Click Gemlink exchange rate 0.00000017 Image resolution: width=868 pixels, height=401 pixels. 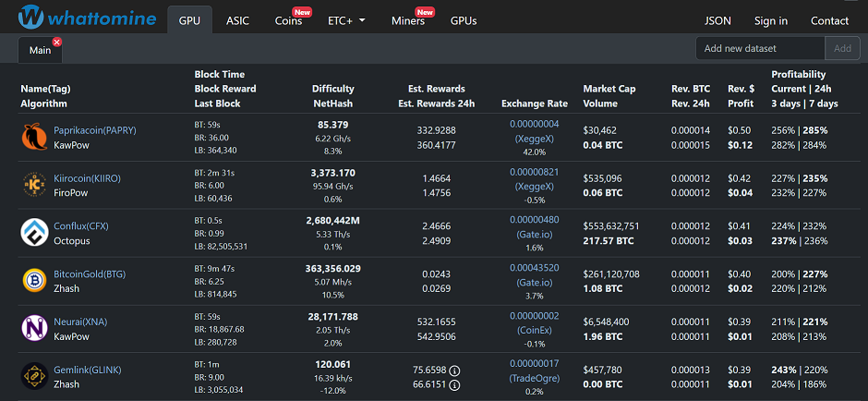[535, 363]
